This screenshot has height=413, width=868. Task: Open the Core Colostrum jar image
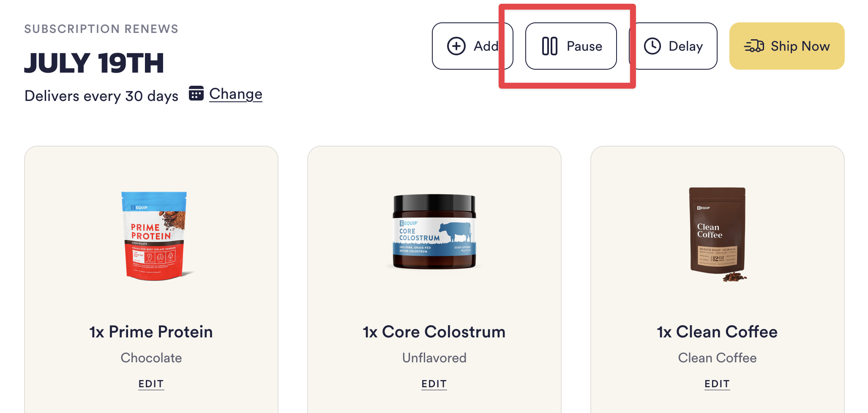pyautogui.click(x=434, y=232)
